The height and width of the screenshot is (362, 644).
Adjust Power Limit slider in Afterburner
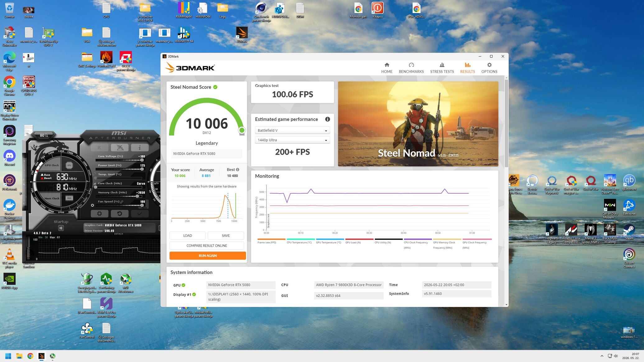pyautogui.click(x=119, y=169)
